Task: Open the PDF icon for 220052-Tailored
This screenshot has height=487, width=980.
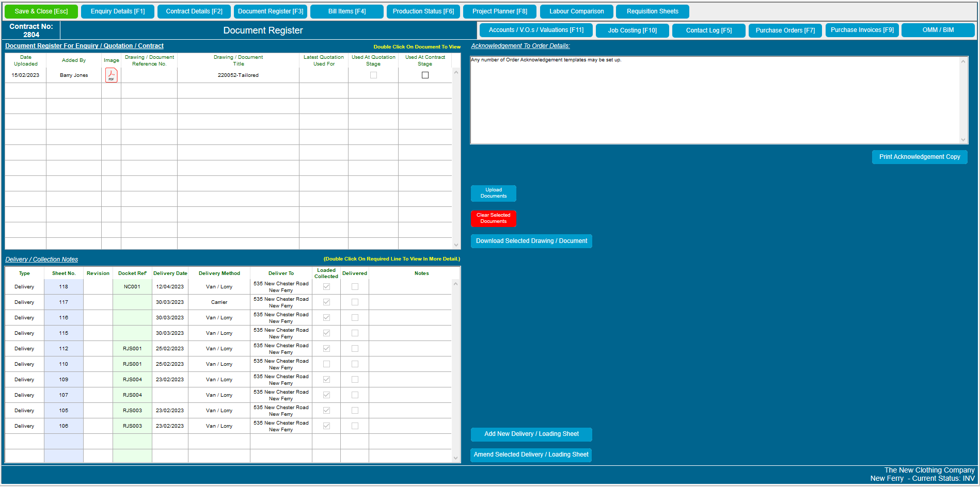Action: pyautogui.click(x=111, y=75)
